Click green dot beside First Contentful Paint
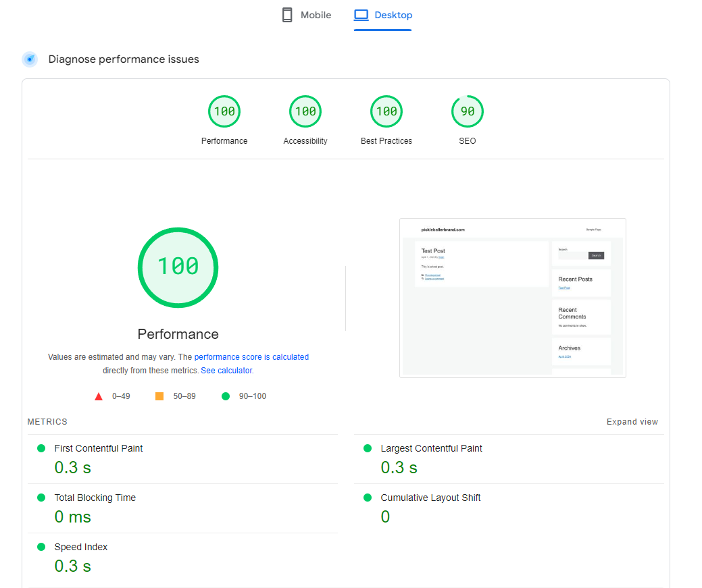702x588 pixels. tap(41, 448)
